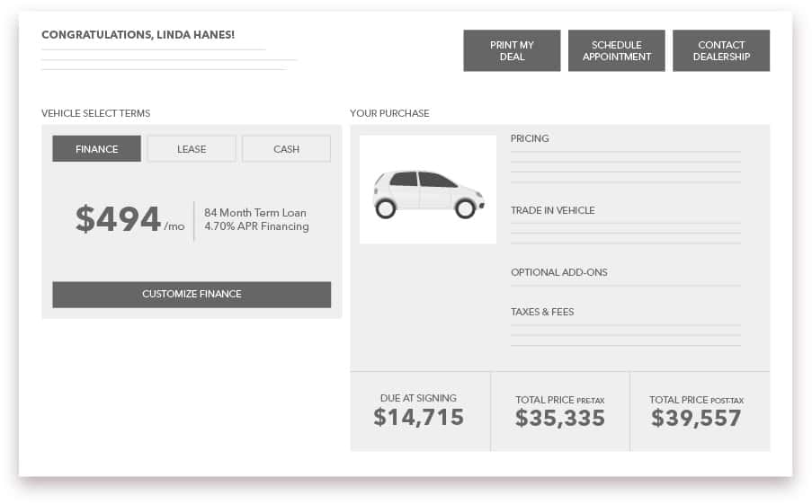The image size is (812, 504).
Task: Open the vehicle car thumbnail image
Action: (428, 190)
